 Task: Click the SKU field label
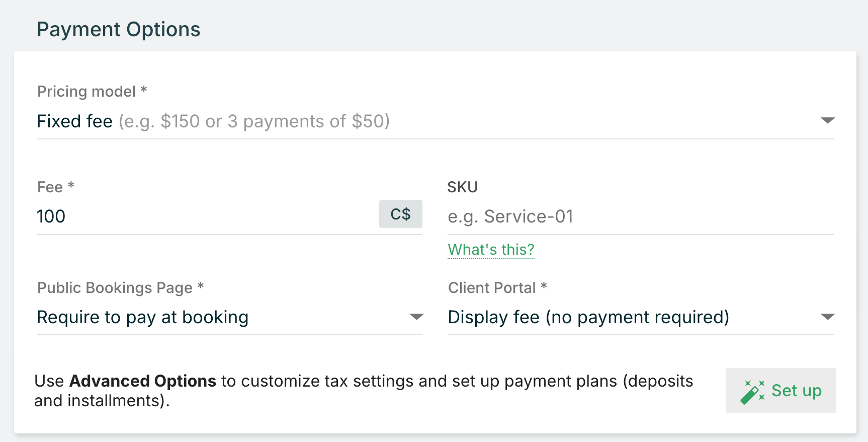pyautogui.click(x=463, y=187)
